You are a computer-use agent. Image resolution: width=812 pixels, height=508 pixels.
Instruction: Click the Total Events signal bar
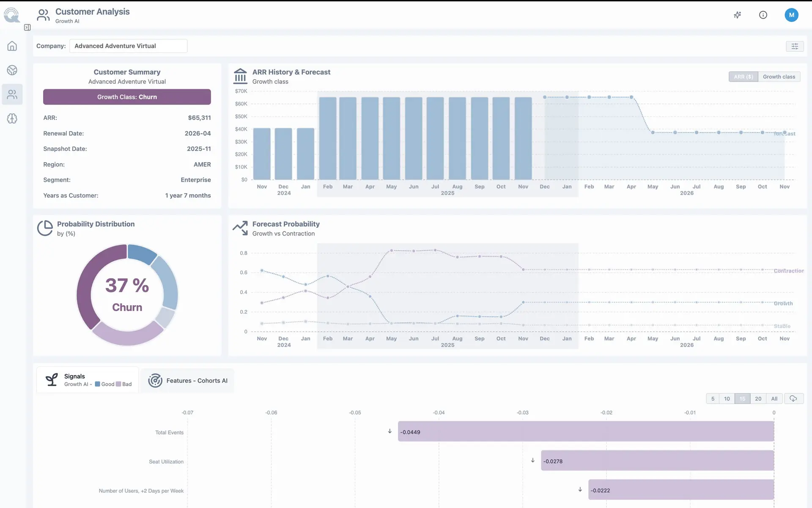coord(586,431)
